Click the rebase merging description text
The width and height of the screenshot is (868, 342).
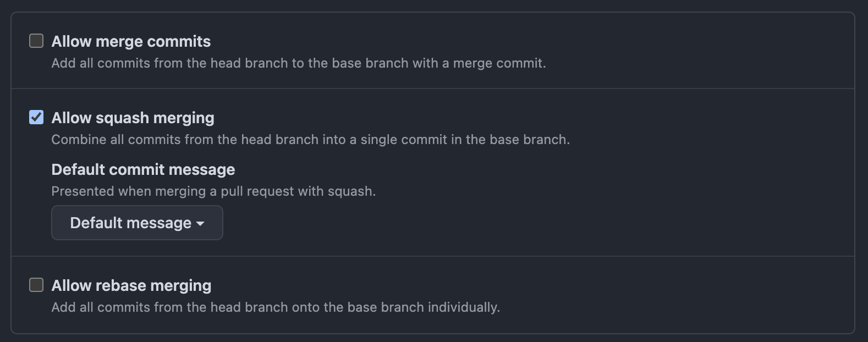pos(276,307)
